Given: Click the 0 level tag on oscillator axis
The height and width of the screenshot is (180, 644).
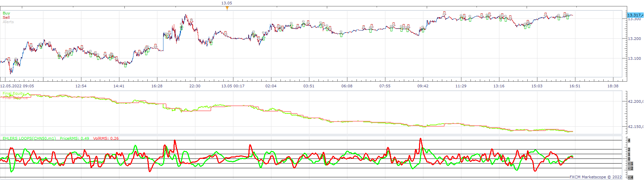Looking at the screenshot, I should tap(629, 159).
